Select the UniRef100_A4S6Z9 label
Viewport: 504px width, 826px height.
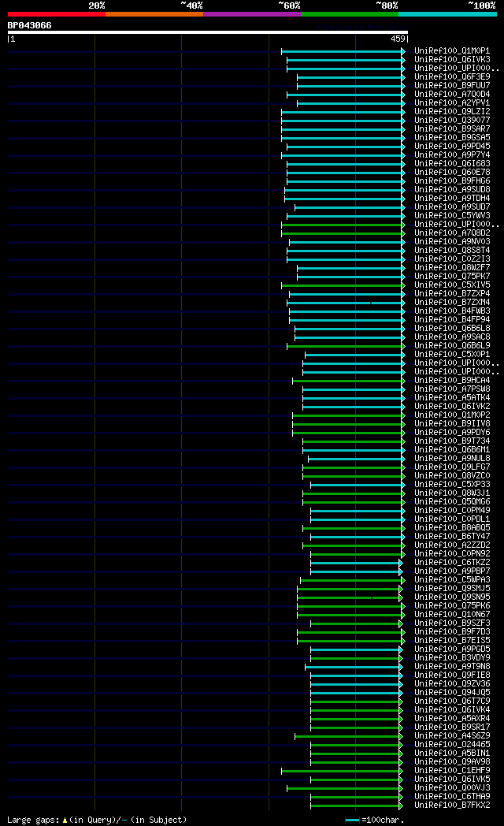(452, 736)
